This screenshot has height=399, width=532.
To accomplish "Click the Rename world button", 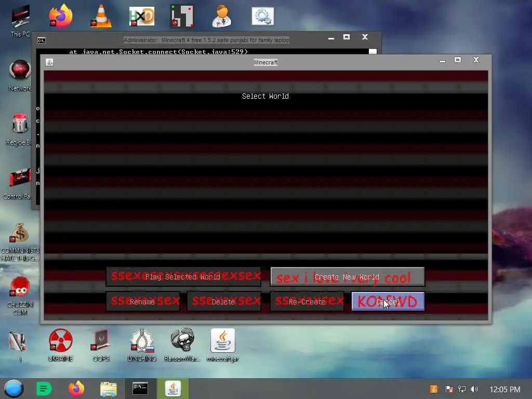I will [143, 301].
